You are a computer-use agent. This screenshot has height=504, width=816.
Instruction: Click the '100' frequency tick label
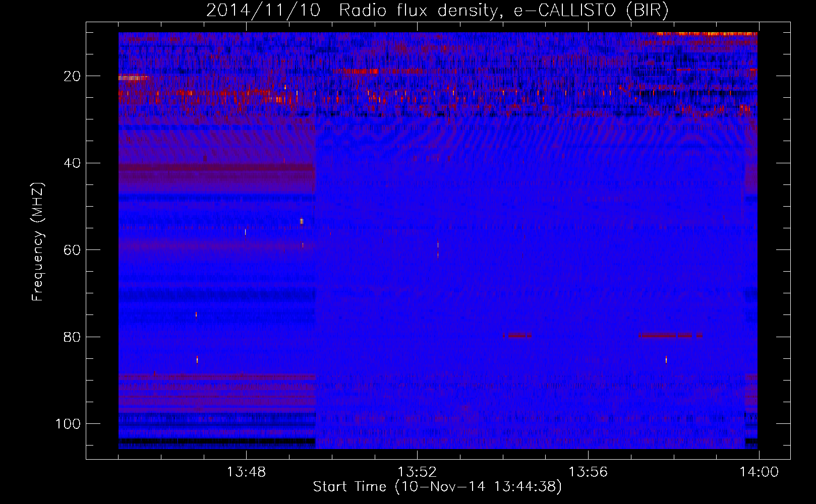click(69, 424)
